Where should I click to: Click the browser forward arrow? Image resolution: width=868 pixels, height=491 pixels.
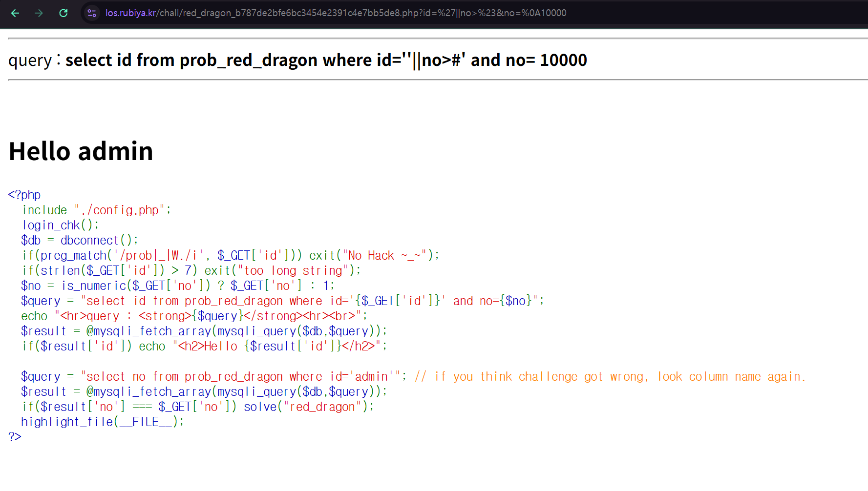point(39,13)
